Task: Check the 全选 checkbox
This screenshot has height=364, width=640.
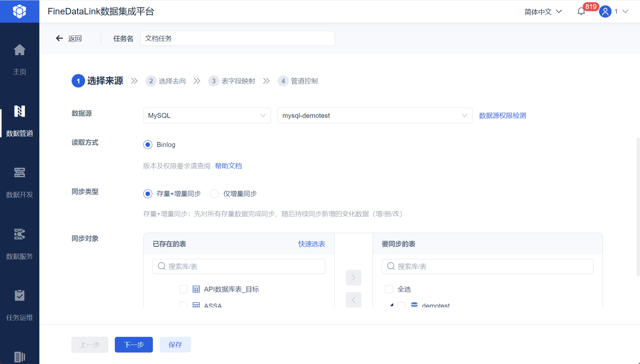Action: [x=389, y=289]
